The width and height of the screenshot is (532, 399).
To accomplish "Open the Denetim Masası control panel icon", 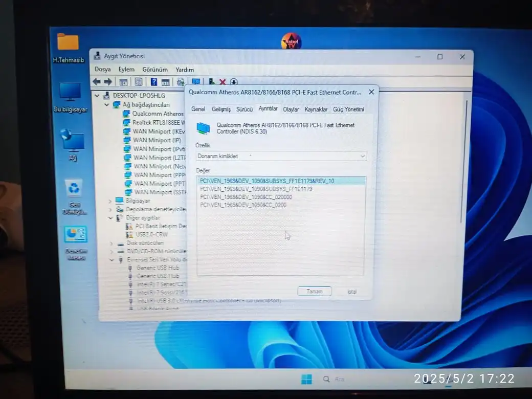I will (x=76, y=243).
